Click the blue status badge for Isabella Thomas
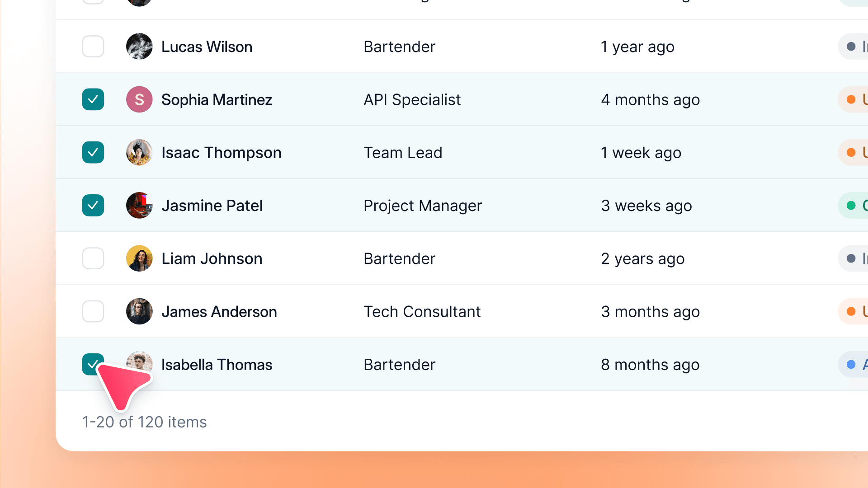Image resolution: width=868 pixels, height=488 pixels. pyautogui.click(x=854, y=365)
